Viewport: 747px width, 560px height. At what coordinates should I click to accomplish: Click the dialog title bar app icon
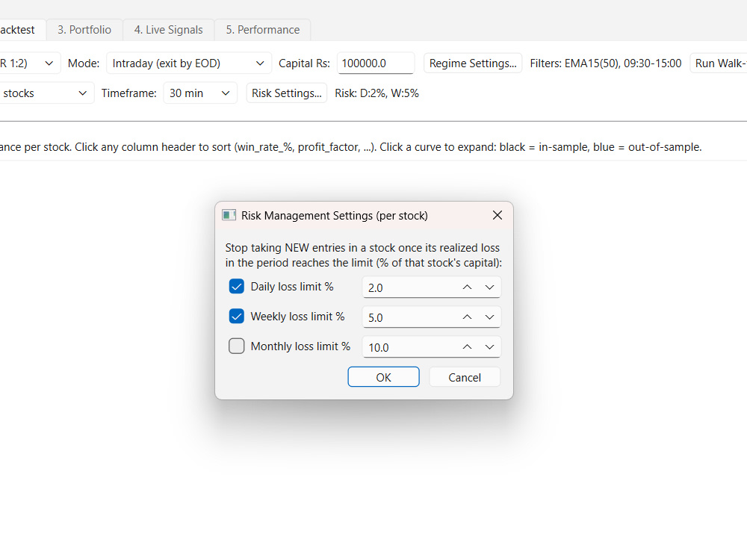coord(229,215)
